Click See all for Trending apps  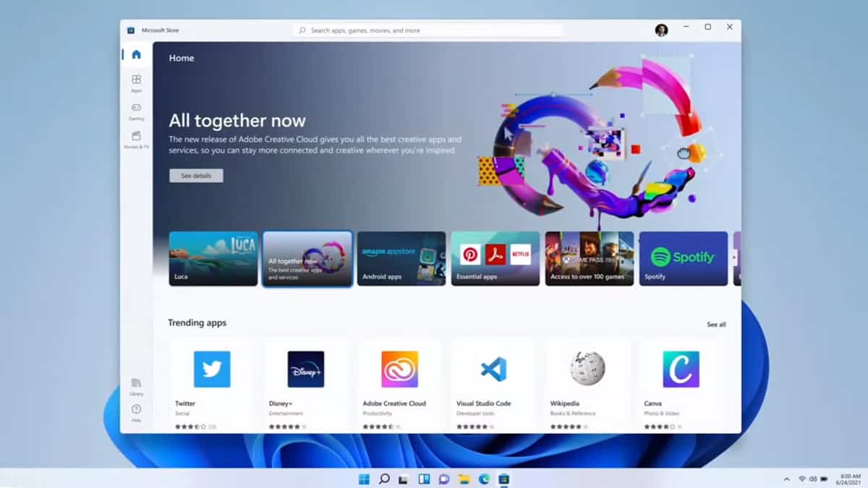coord(716,325)
